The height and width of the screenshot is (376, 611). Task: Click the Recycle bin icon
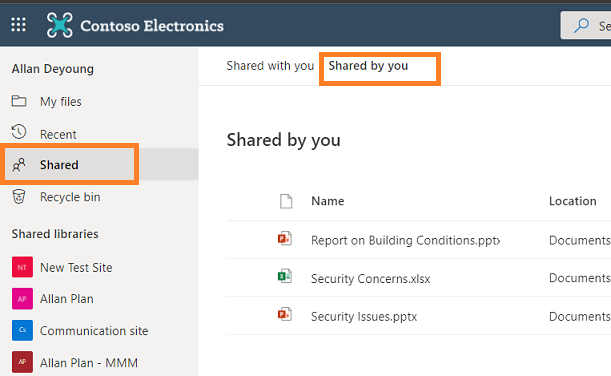(19, 196)
